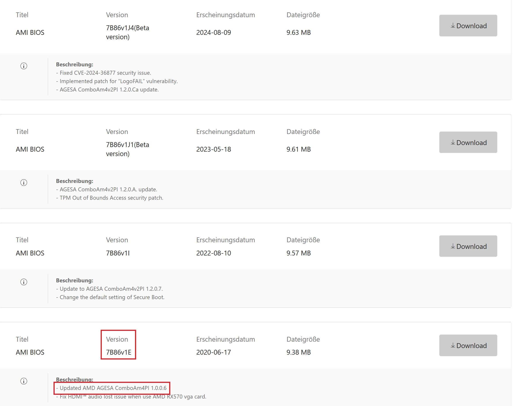Click the HDMI audio lost issue fix line
This screenshot has width=532, height=406.
coord(131,397)
